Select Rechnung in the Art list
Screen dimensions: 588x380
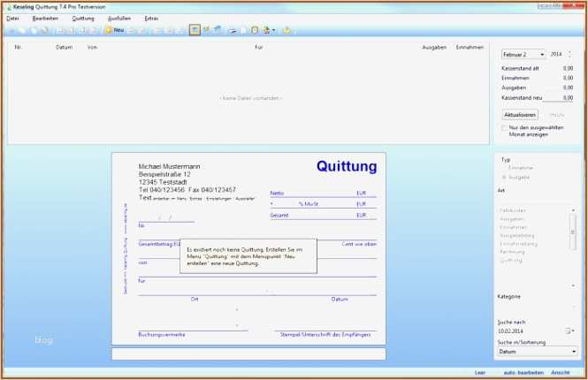pyautogui.click(x=512, y=252)
